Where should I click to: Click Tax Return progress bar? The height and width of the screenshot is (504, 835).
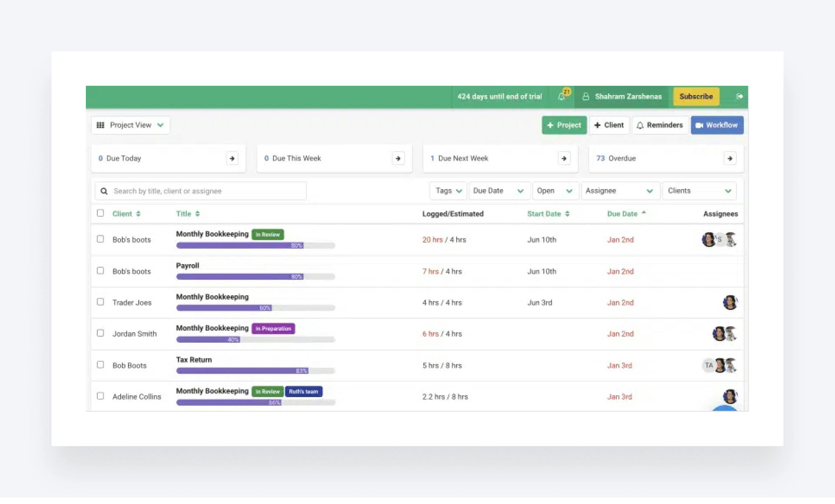255,371
